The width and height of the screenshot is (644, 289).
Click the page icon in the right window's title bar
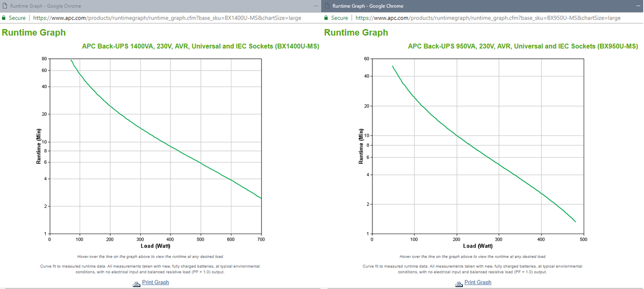click(327, 6)
